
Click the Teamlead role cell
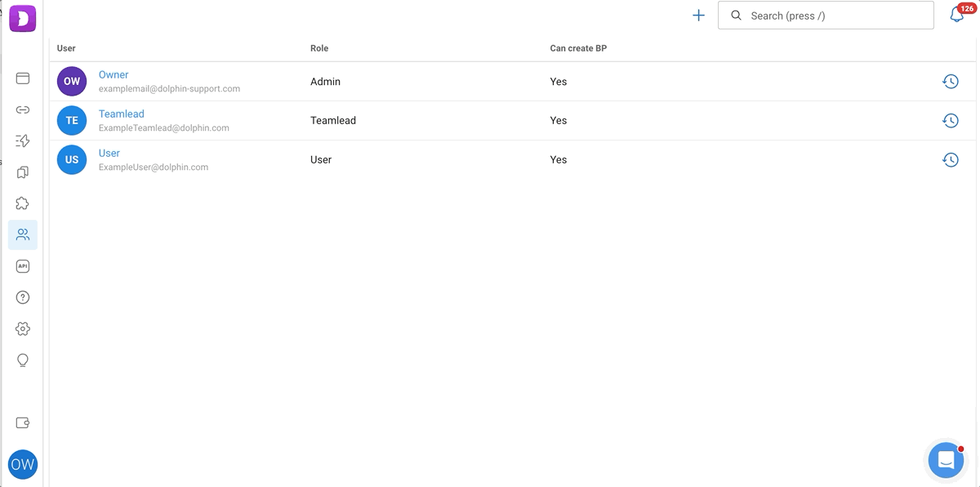(x=333, y=121)
